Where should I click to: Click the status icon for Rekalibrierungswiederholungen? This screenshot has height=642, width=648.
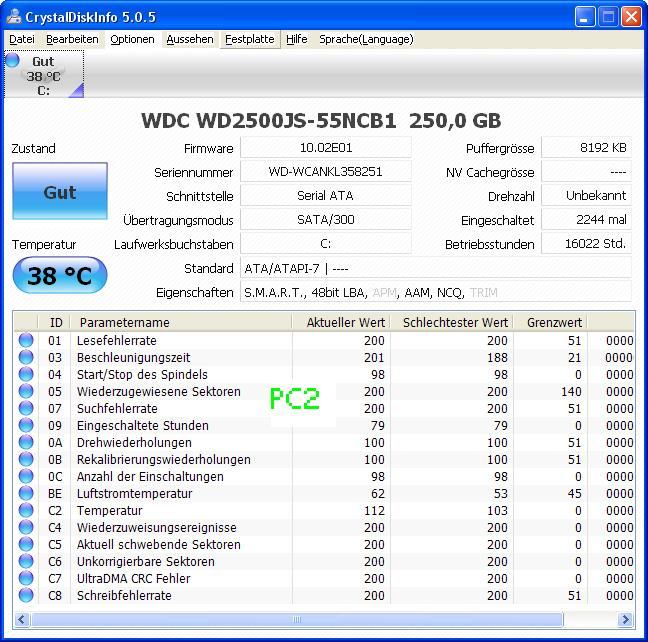tap(26, 459)
